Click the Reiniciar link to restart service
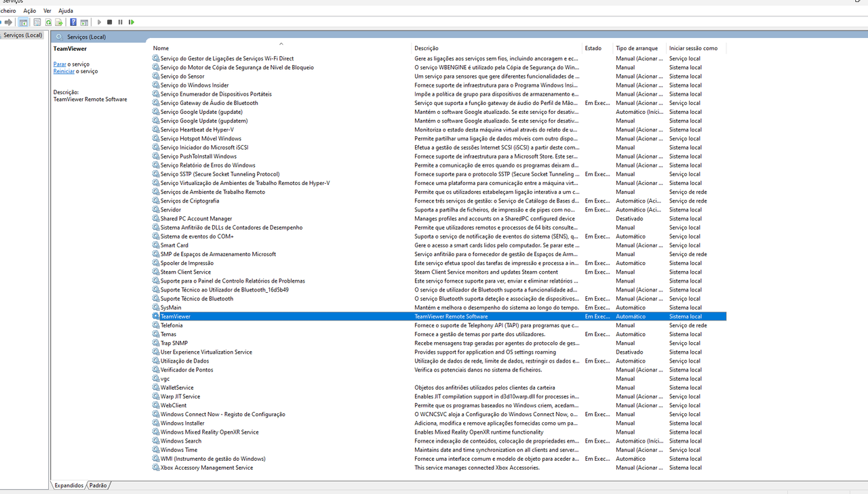 tap(64, 71)
